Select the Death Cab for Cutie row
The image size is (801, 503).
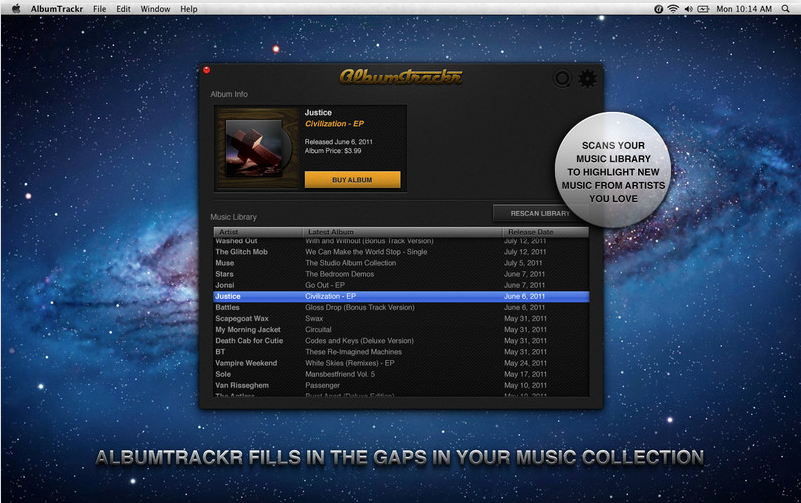[x=401, y=341]
